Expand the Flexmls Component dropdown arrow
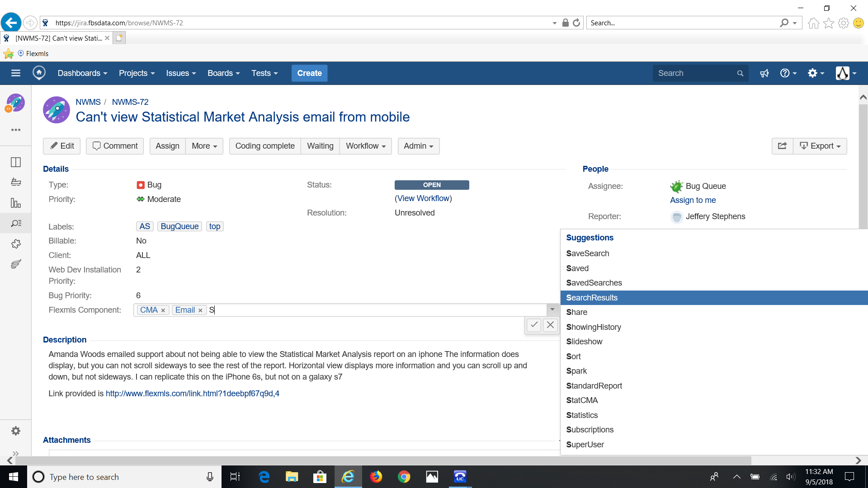868x488 pixels. (552, 310)
